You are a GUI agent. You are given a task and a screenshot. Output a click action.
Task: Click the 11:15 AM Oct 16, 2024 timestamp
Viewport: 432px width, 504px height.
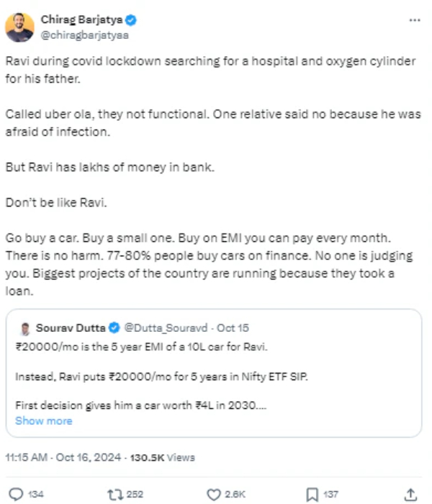(x=63, y=458)
